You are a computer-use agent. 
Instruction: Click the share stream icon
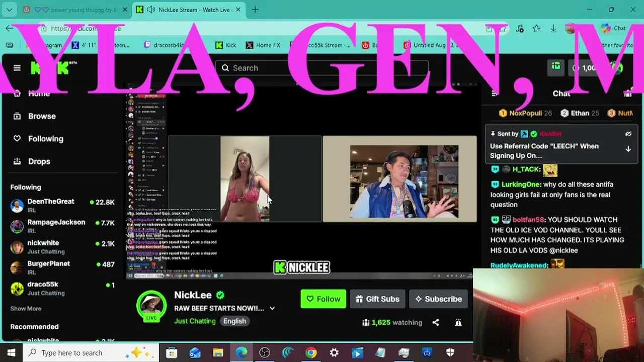coord(436,322)
